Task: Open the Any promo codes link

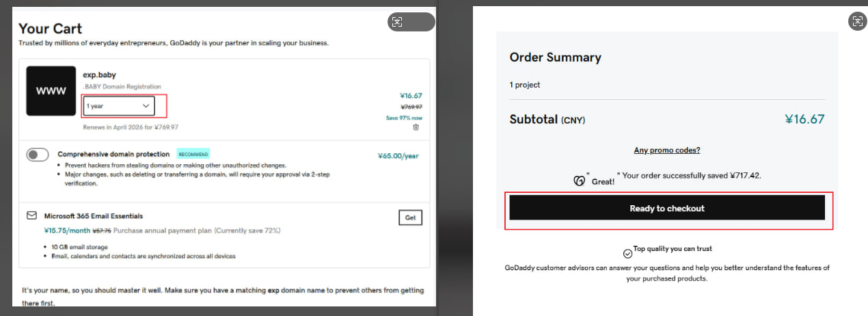Action: tap(667, 150)
